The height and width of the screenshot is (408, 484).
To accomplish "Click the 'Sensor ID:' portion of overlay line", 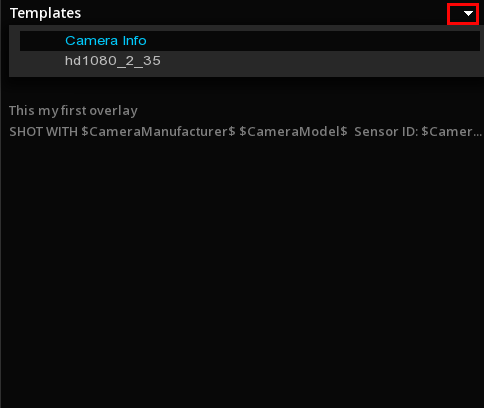I will 386,132.
